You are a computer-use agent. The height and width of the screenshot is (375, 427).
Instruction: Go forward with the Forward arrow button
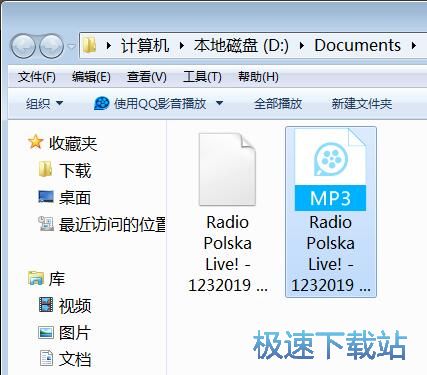click(x=51, y=46)
